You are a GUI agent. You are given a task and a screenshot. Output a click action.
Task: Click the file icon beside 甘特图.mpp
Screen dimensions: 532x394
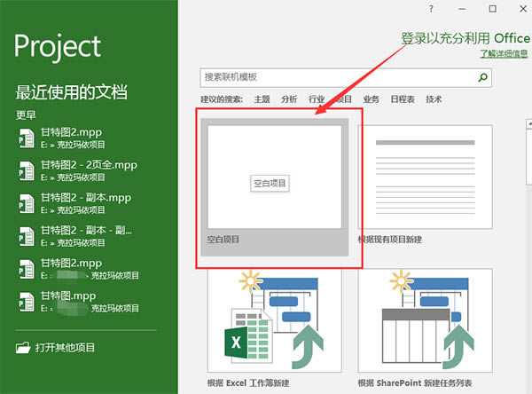pyautogui.click(x=27, y=302)
